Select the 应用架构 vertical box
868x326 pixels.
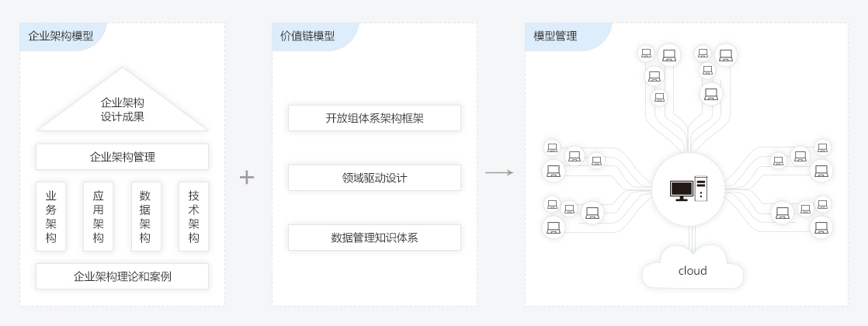tap(99, 217)
